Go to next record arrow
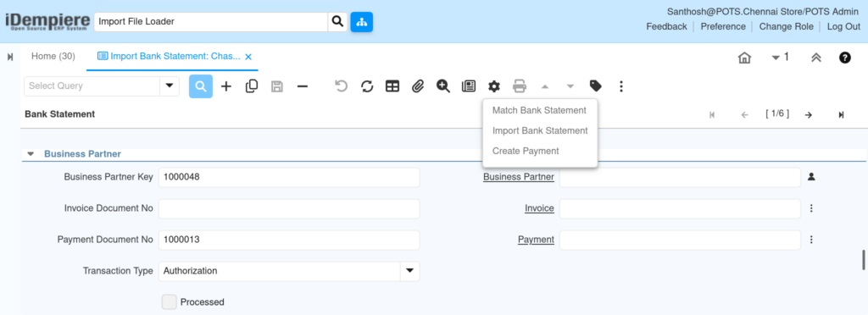 tap(808, 114)
